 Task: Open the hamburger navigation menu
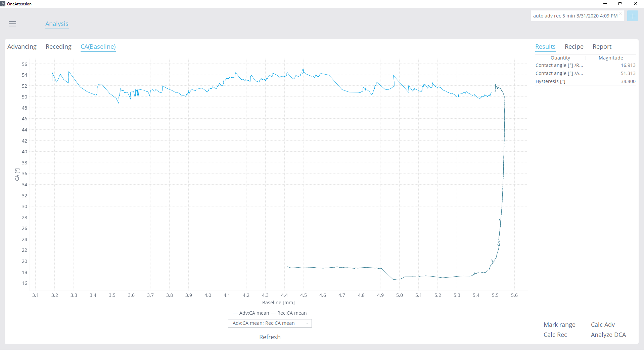click(x=12, y=24)
